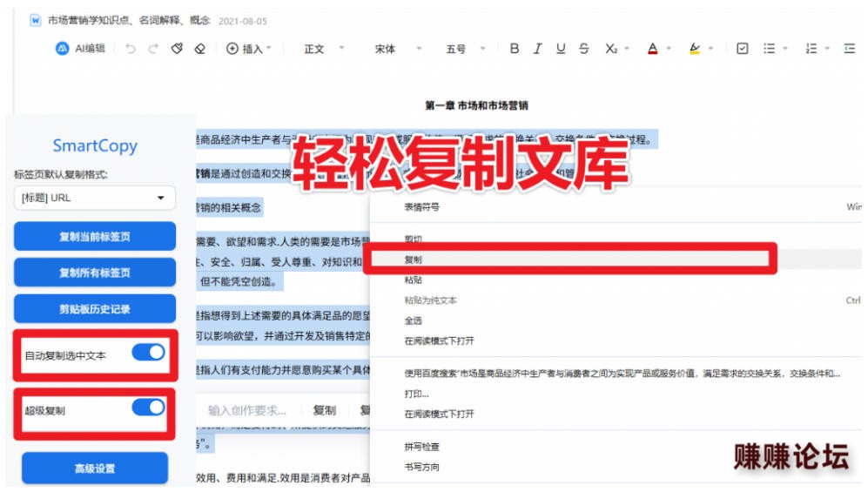Apply red font color
Viewport: 868px width, 492px height.
[653, 49]
